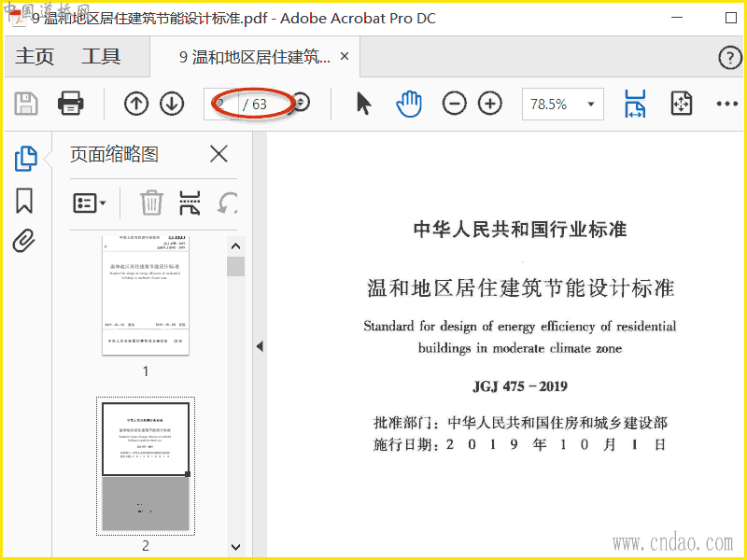Click the title 温和地区居住建筑节能设计标准
Image resolution: width=747 pixels, height=560 pixels.
(520, 288)
